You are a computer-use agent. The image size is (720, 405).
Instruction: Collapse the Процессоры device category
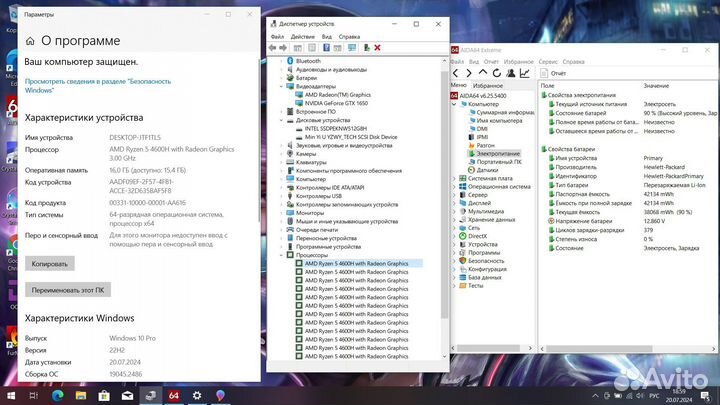283,254
